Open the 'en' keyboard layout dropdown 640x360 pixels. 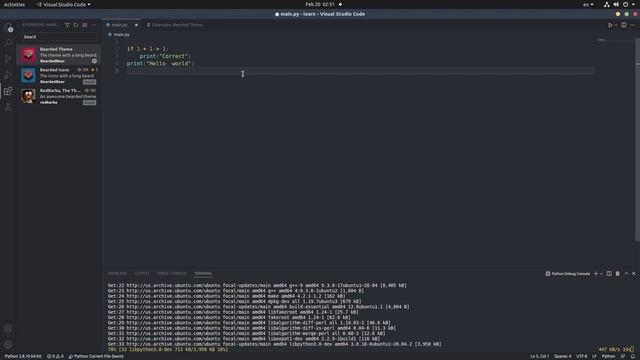[x=588, y=4]
